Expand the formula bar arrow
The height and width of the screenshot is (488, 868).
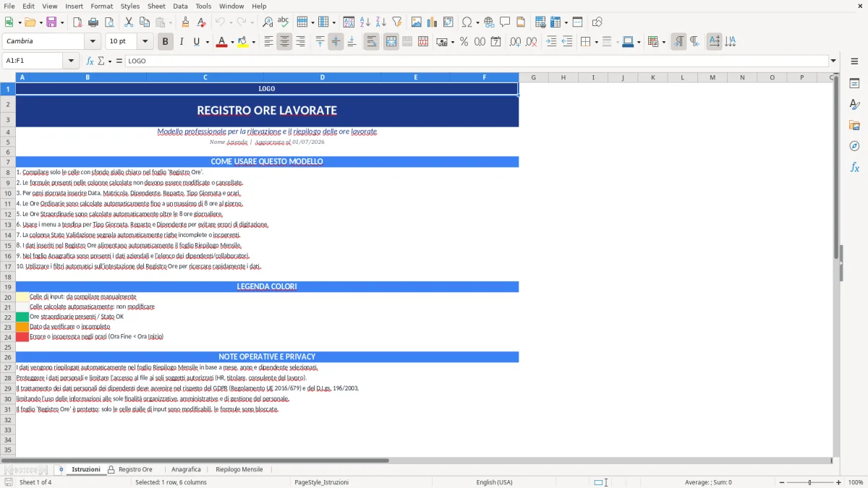tap(834, 61)
